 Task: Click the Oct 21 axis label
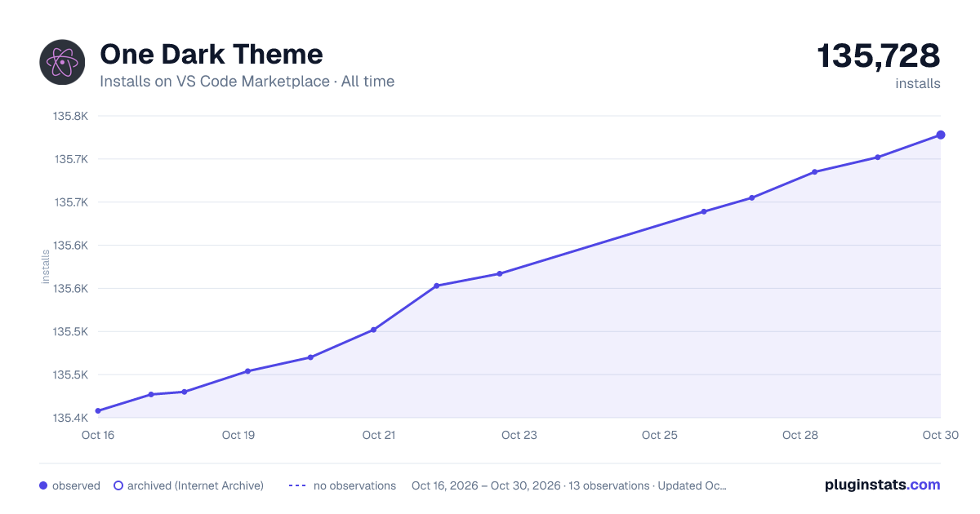point(379,435)
